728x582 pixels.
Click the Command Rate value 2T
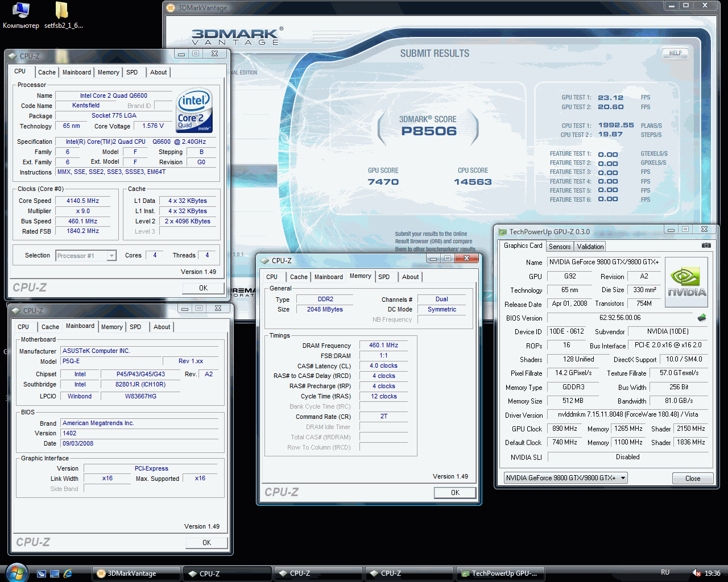click(383, 417)
